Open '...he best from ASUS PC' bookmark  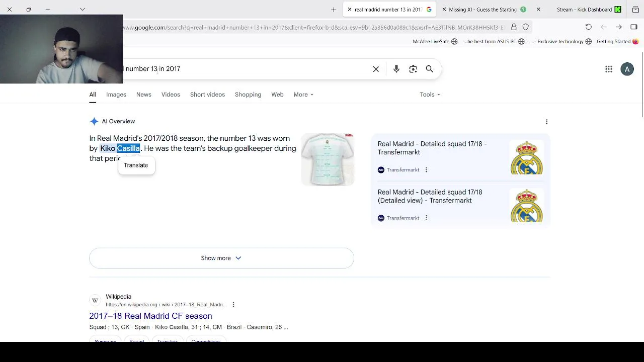coord(494,42)
